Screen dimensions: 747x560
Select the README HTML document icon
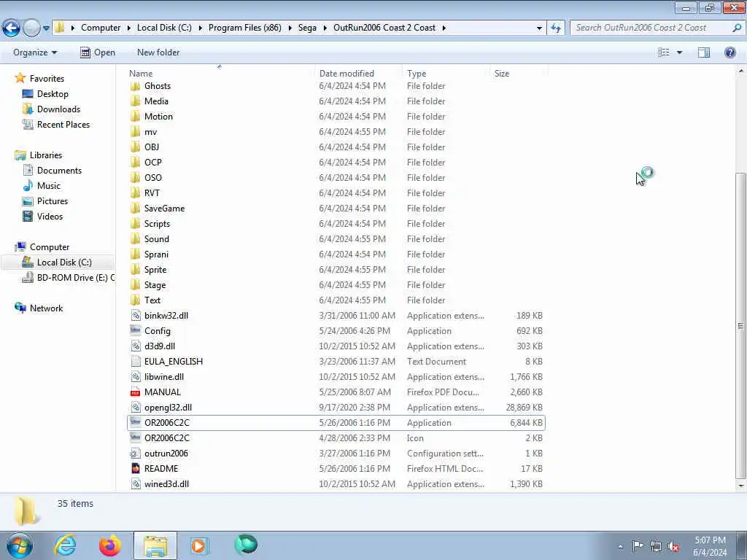(136, 469)
